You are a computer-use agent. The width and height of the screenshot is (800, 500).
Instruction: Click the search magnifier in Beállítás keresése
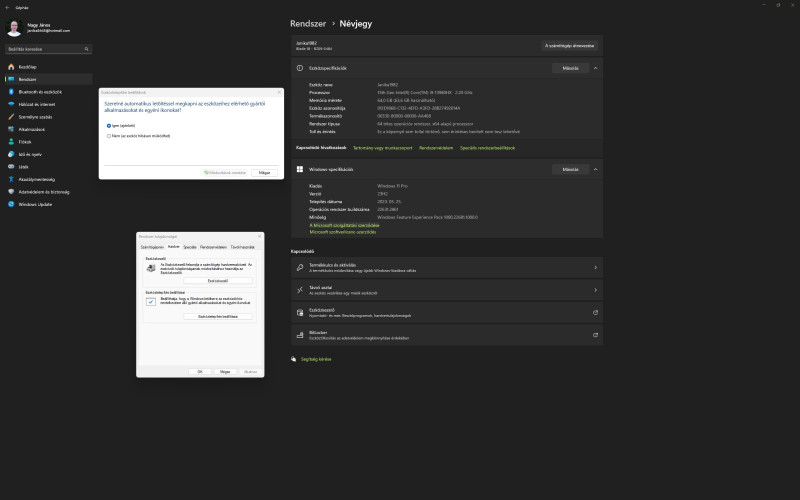pos(87,49)
